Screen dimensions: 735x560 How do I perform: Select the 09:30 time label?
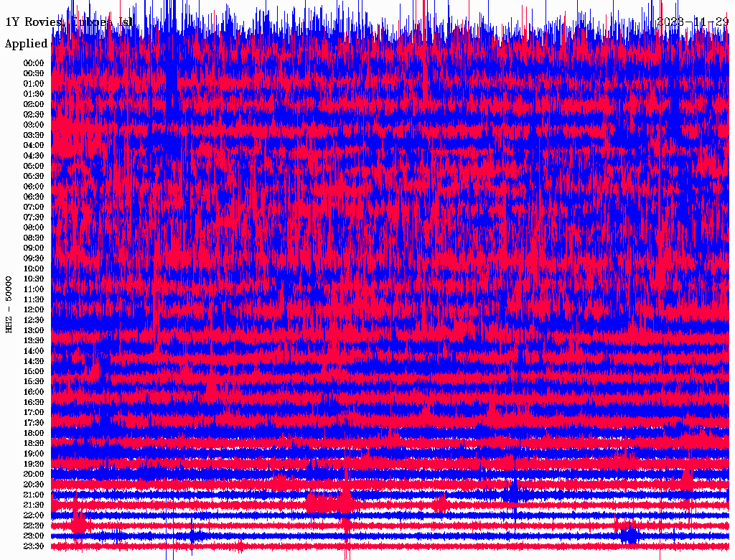(34, 258)
